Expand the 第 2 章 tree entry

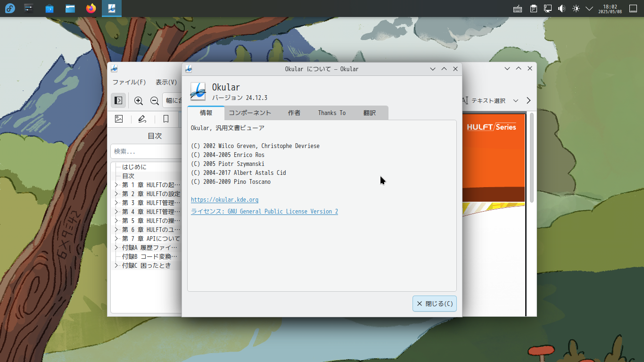(x=116, y=194)
